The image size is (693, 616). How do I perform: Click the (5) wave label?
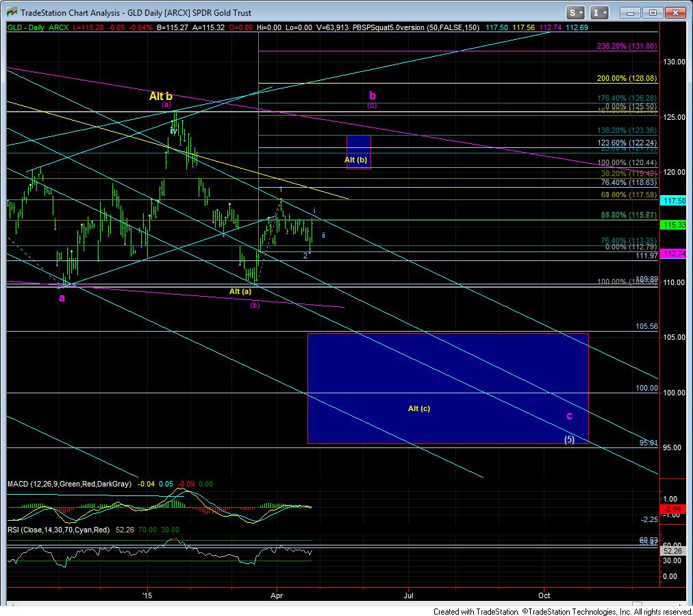pos(569,439)
